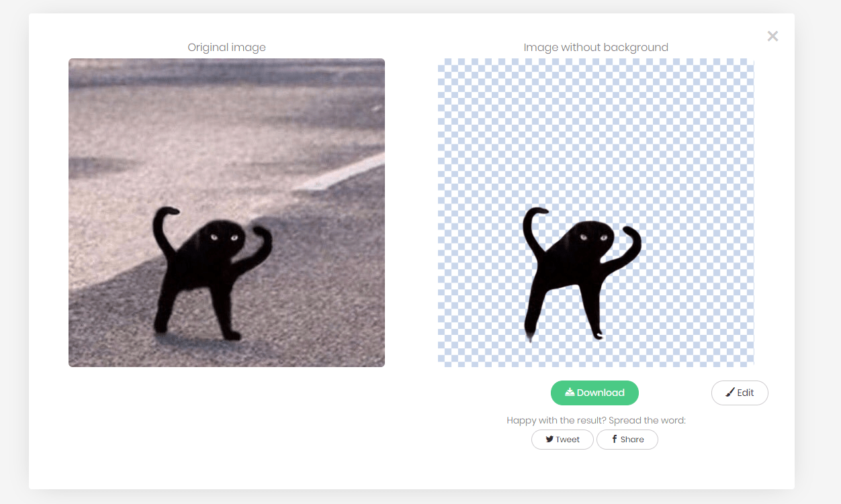Share the result via Tweet button

click(x=562, y=440)
